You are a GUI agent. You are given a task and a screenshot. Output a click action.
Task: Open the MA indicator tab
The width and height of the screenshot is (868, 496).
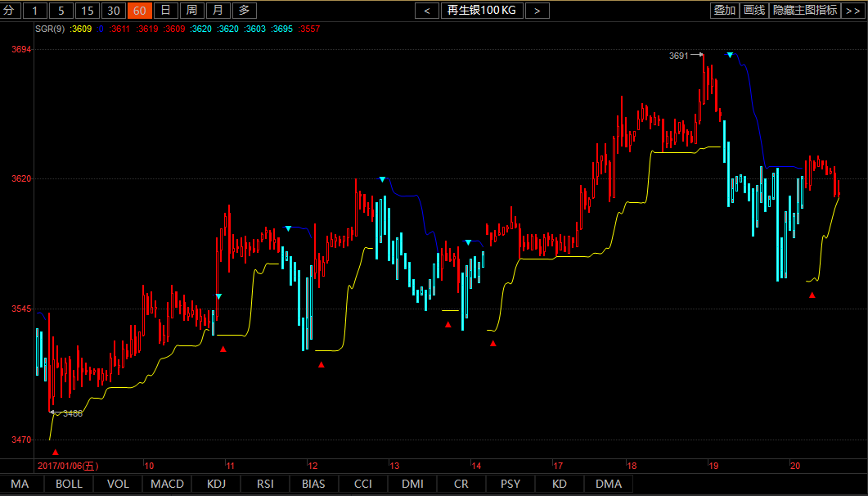(20, 484)
